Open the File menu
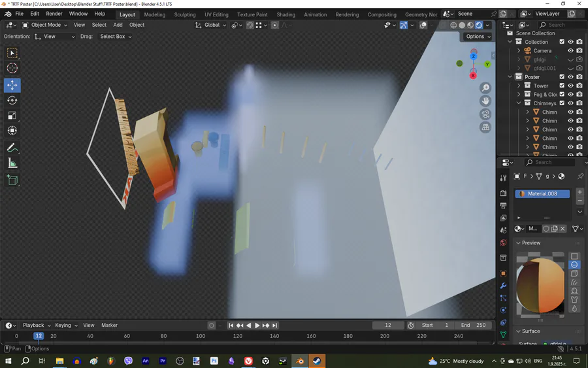The image size is (588, 368). point(19,14)
